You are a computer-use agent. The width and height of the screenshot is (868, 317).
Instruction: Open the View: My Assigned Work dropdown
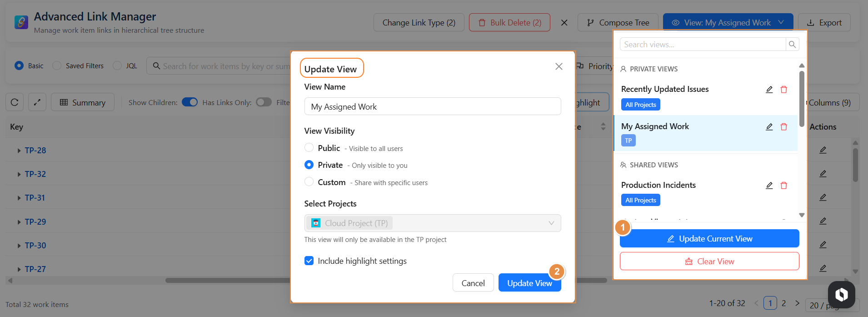click(x=728, y=22)
